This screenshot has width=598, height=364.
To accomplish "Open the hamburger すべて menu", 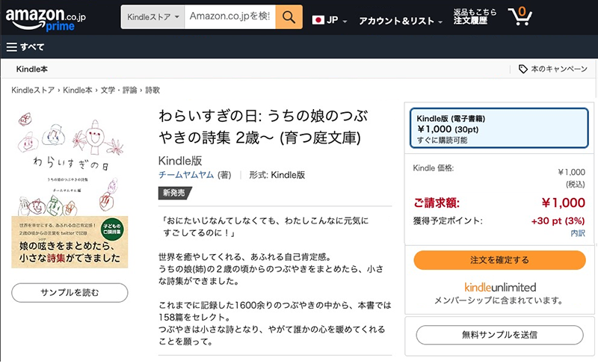I will [x=25, y=47].
